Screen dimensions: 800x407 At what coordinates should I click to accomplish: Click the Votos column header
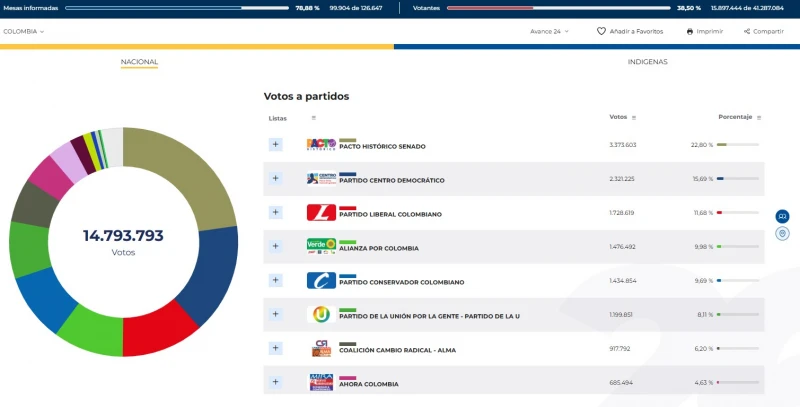tap(618, 117)
